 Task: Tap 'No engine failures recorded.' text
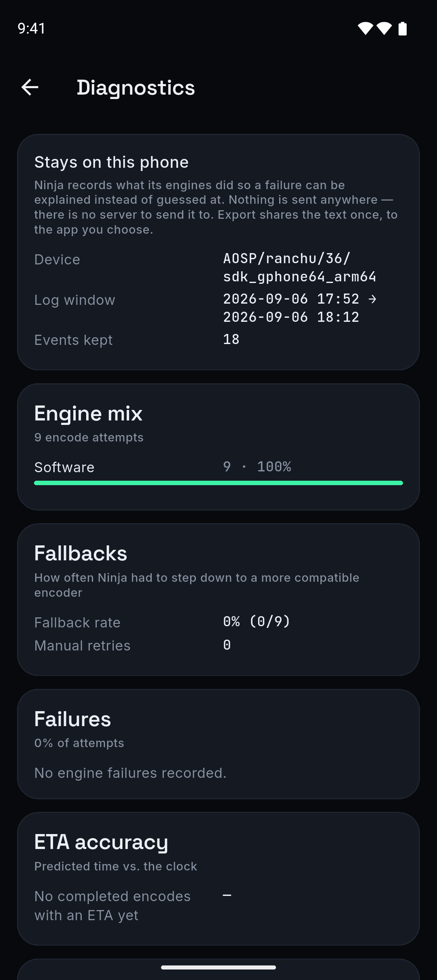tap(130, 773)
